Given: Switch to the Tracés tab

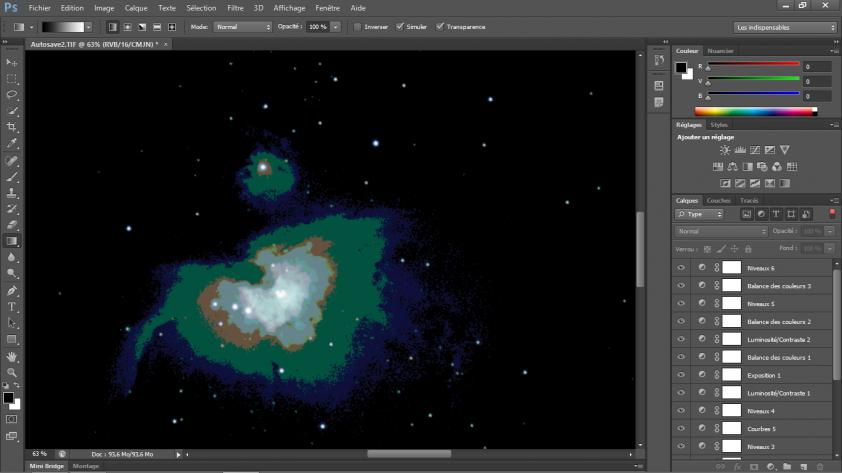Looking at the screenshot, I should click(x=749, y=200).
